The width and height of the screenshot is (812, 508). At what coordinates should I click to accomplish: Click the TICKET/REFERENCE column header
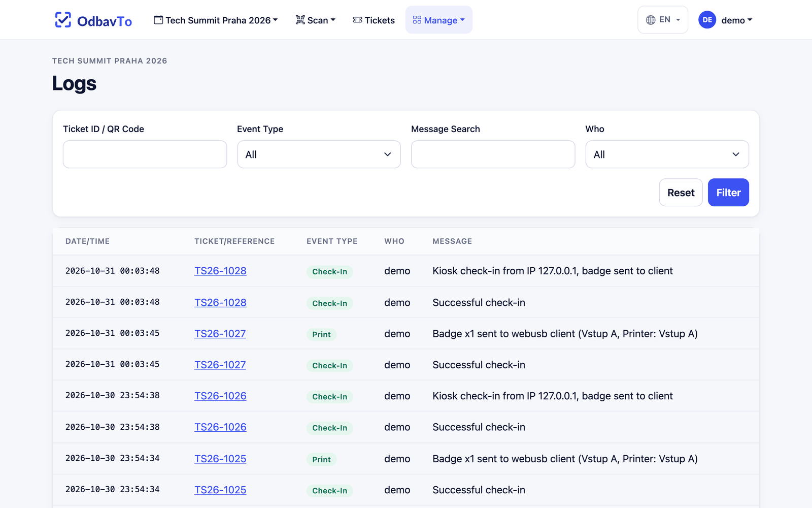click(234, 241)
